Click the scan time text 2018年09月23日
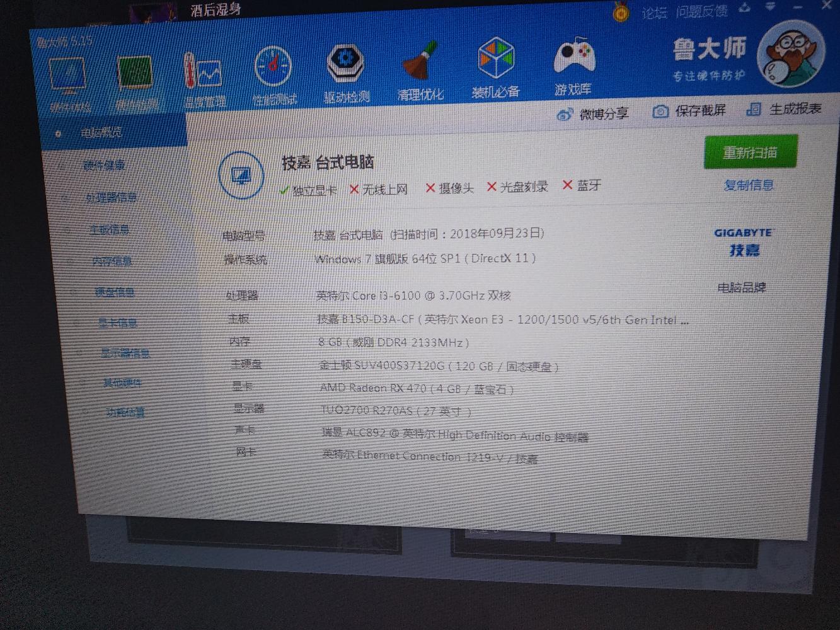 click(x=496, y=233)
